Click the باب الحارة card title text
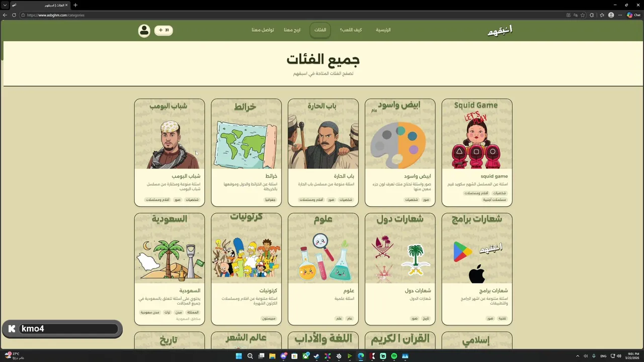Viewport: 644px width, 362px height. click(x=344, y=176)
